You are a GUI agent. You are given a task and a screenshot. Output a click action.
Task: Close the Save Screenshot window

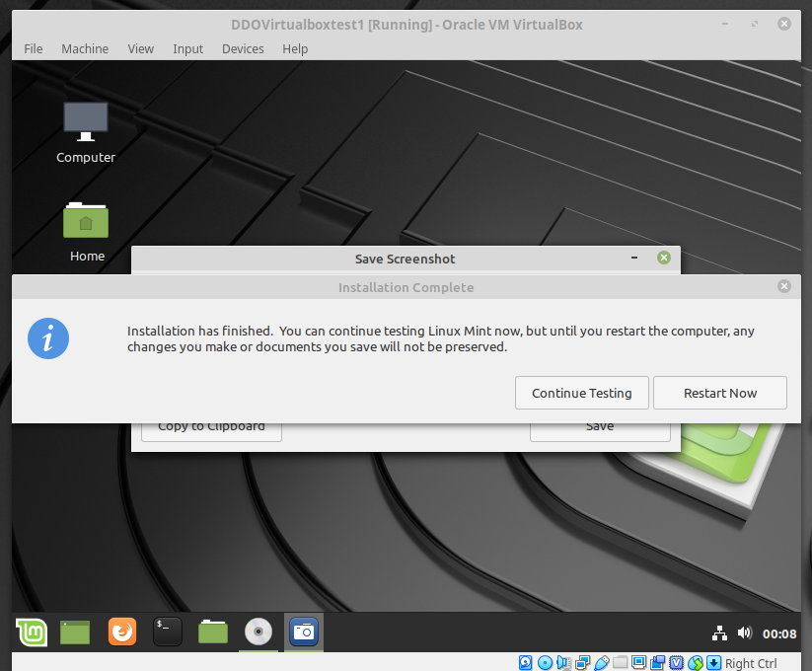[663, 258]
